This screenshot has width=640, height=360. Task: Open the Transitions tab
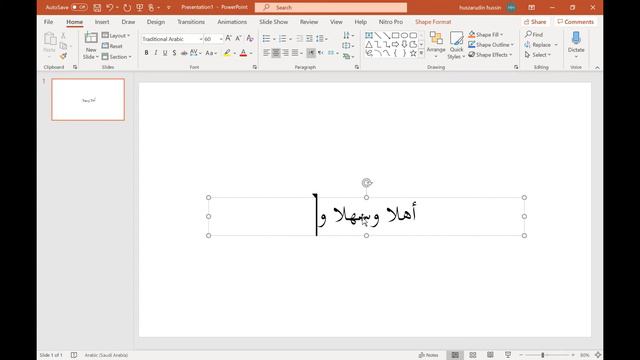coord(191,22)
